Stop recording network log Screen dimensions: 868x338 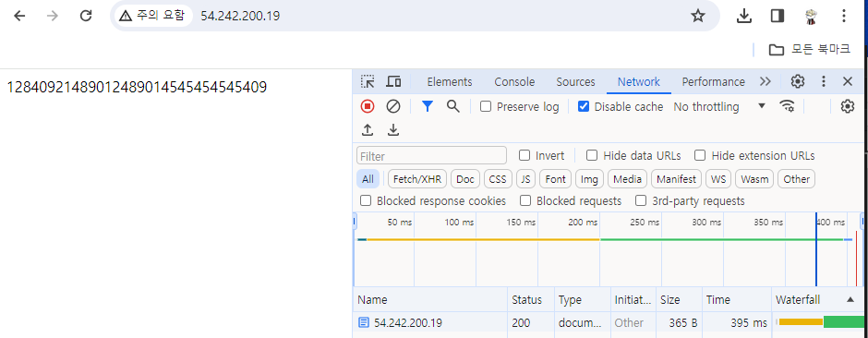pyautogui.click(x=368, y=106)
